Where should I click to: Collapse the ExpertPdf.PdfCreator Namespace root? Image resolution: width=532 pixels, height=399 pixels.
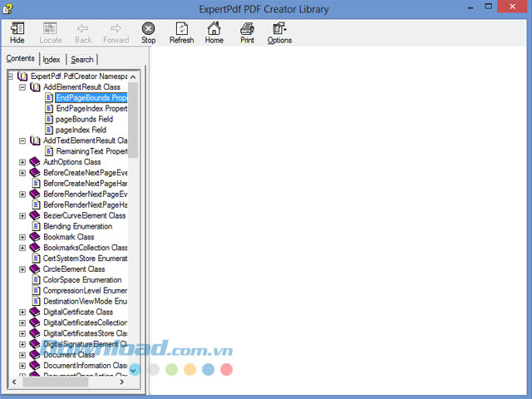[11, 76]
